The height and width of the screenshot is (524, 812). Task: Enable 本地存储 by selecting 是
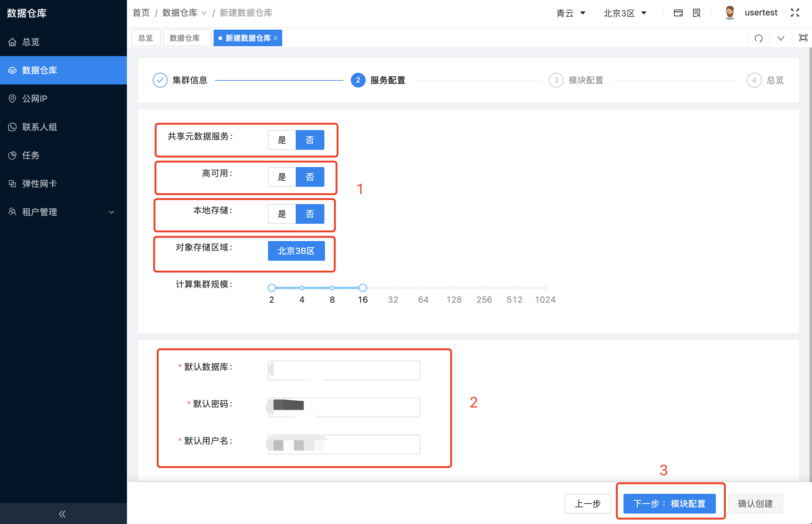point(282,214)
